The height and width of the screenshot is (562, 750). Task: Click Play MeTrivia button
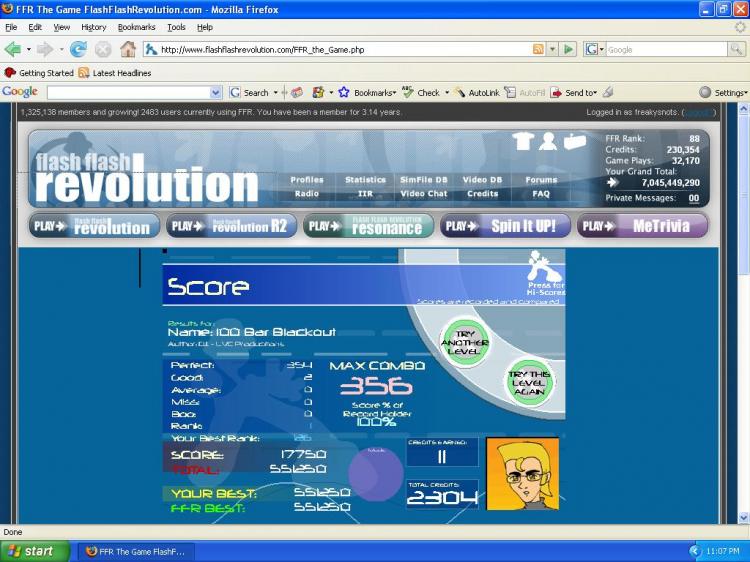pos(642,226)
